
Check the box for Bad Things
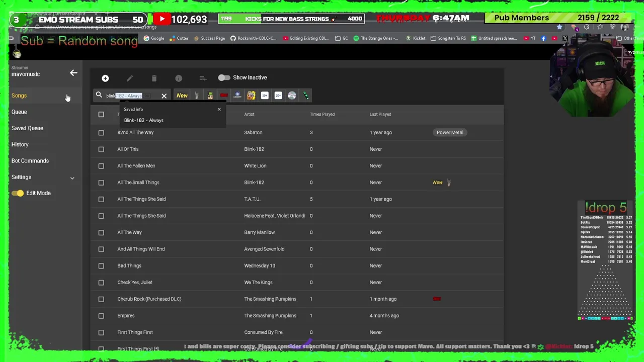101,265
